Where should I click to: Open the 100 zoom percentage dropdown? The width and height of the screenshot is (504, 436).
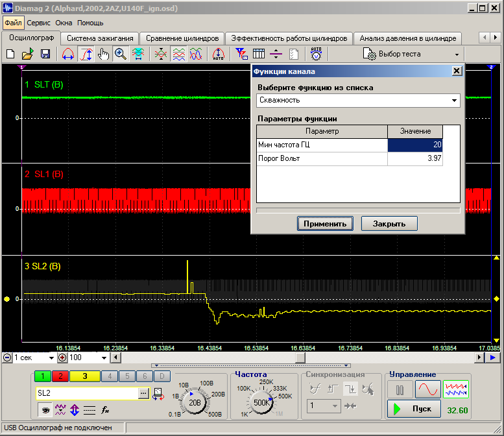pyautogui.click(x=104, y=358)
